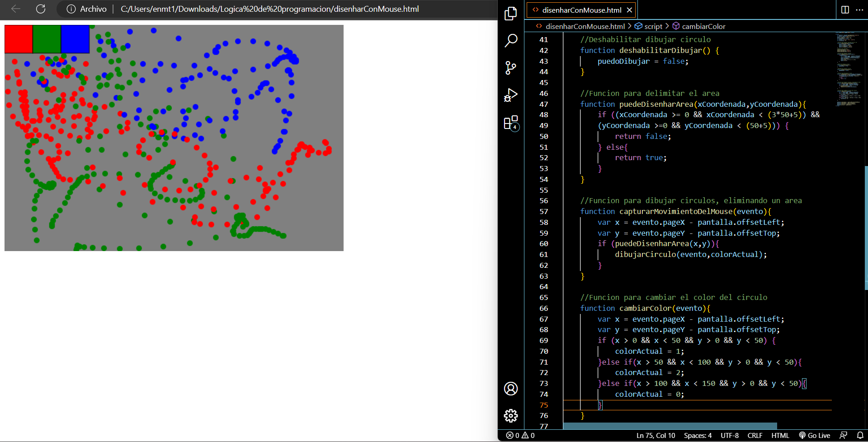Open the Manage gear icon
Viewport: 868px width, 442px height.
coord(511,415)
